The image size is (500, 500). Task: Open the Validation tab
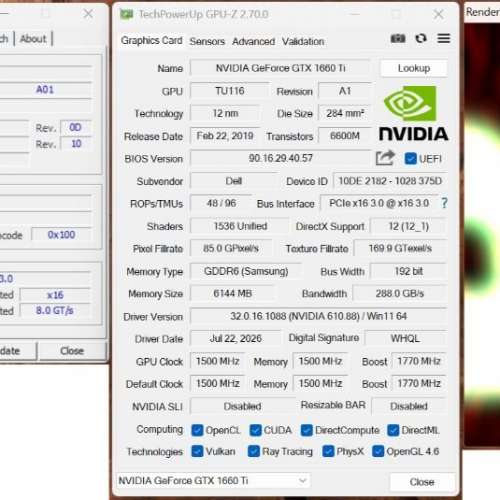click(303, 42)
